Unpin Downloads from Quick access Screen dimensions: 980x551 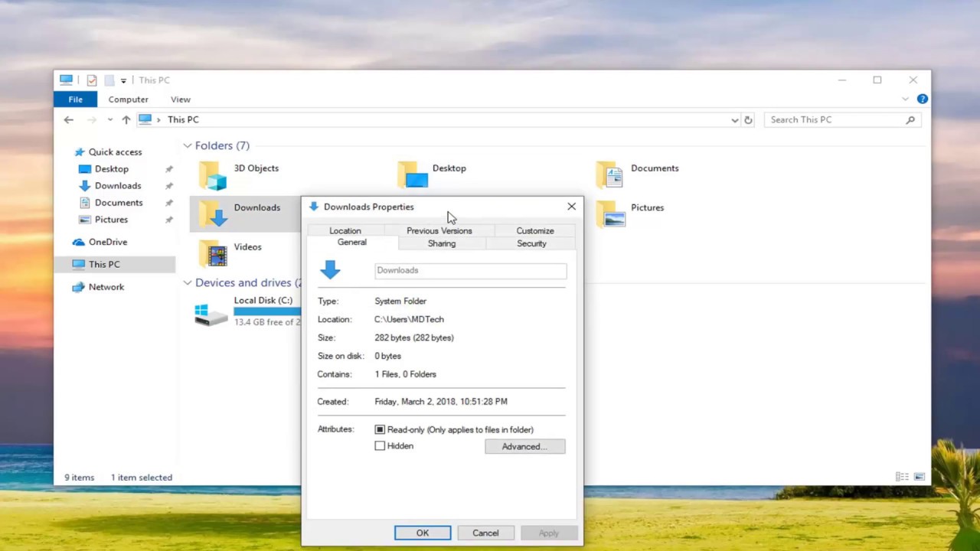tap(168, 185)
